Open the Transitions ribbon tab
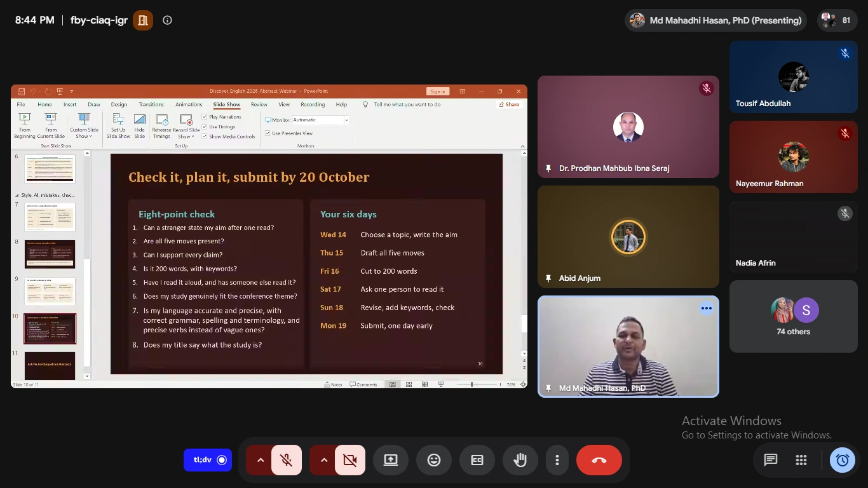The height and width of the screenshot is (488, 868). (151, 104)
